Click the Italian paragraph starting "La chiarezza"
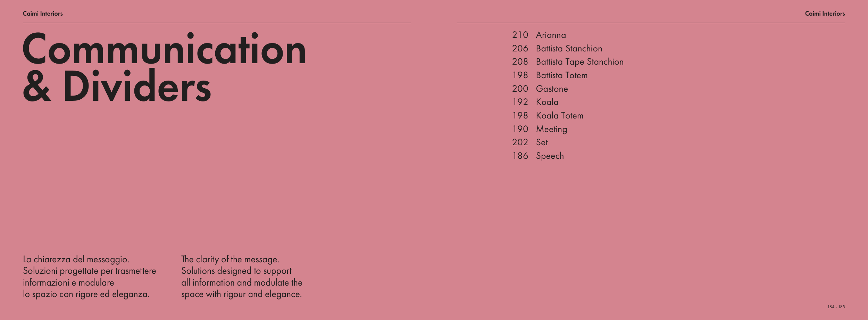Screen dimensions: 868x320 pos(89,277)
